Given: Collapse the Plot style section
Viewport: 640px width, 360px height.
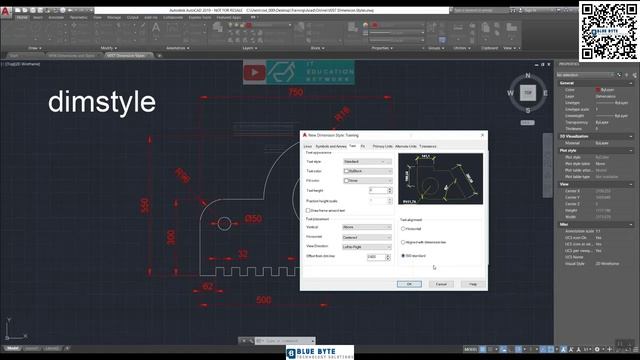Looking at the screenshot, I should tap(631, 151).
